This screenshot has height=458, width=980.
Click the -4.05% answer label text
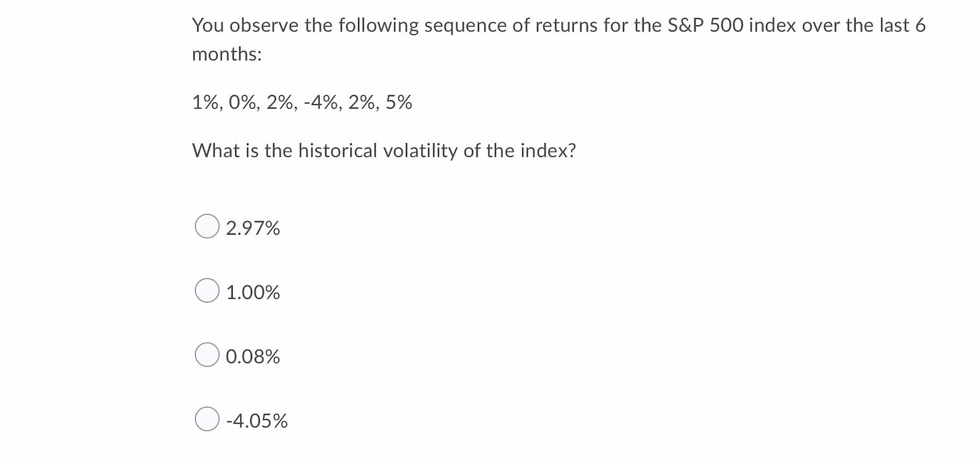pyautogui.click(x=256, y=420)
